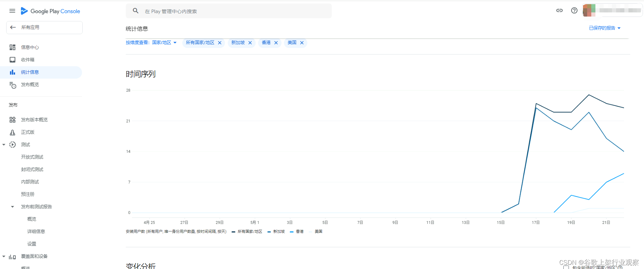This screenshot has height=269, width=644.
Task: Click the Google Play Console logo
Action: [x=50, y=11]
